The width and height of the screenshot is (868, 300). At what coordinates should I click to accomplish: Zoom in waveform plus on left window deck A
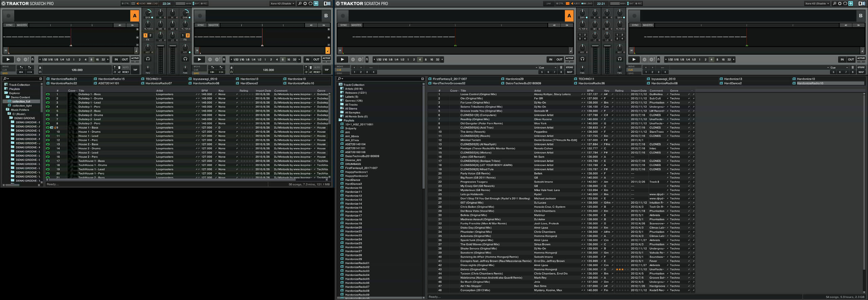[137, 29]
